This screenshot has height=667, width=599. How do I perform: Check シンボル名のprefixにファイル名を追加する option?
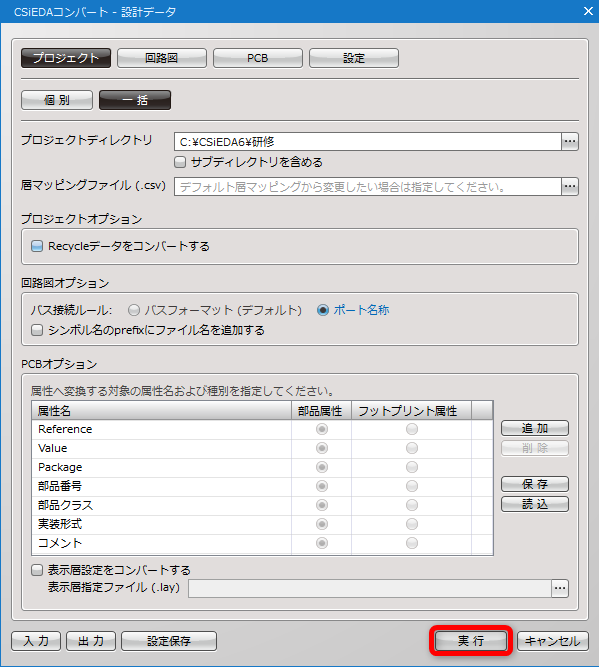tap(37, 330)
